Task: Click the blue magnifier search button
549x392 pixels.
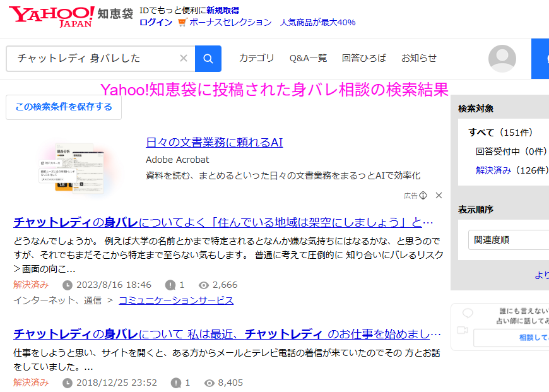Action: coord(208,59)
